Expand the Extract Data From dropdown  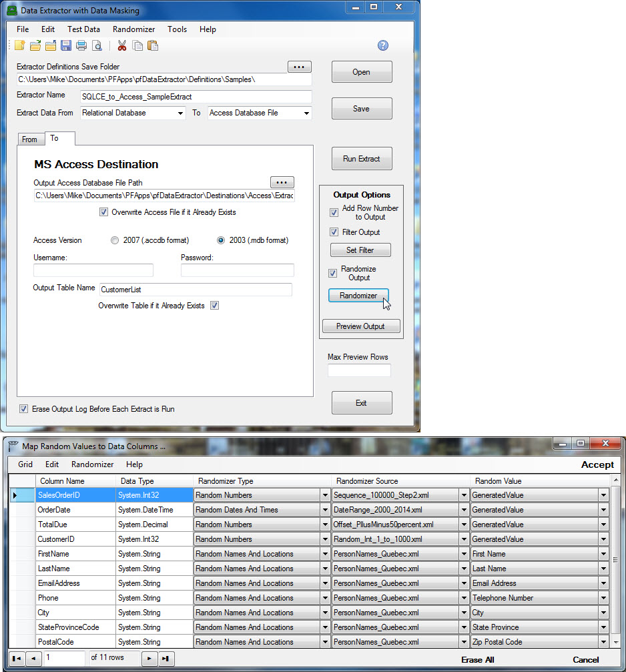coord(180,113)
